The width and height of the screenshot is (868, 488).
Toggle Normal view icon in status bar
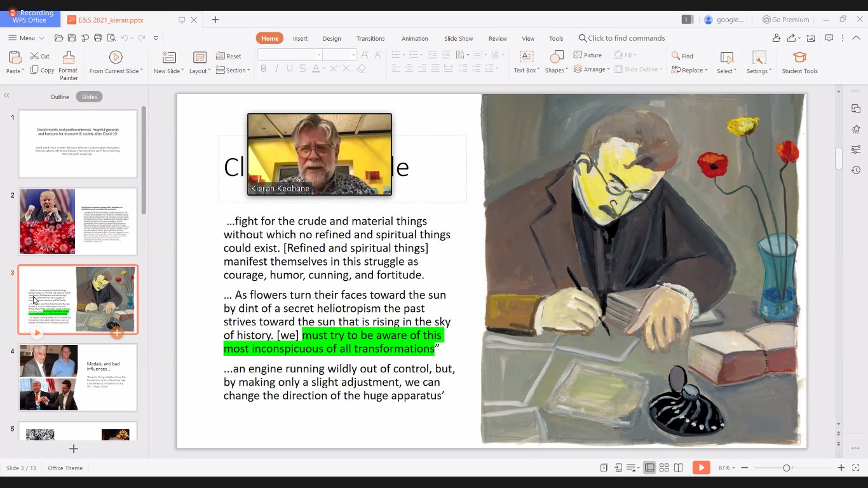click(649, 468)
